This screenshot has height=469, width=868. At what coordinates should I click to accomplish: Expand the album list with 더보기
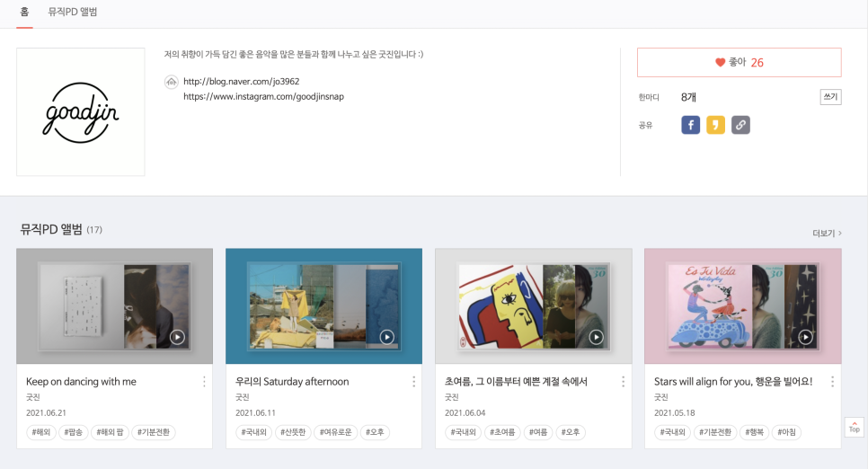[x=827, y=233]
